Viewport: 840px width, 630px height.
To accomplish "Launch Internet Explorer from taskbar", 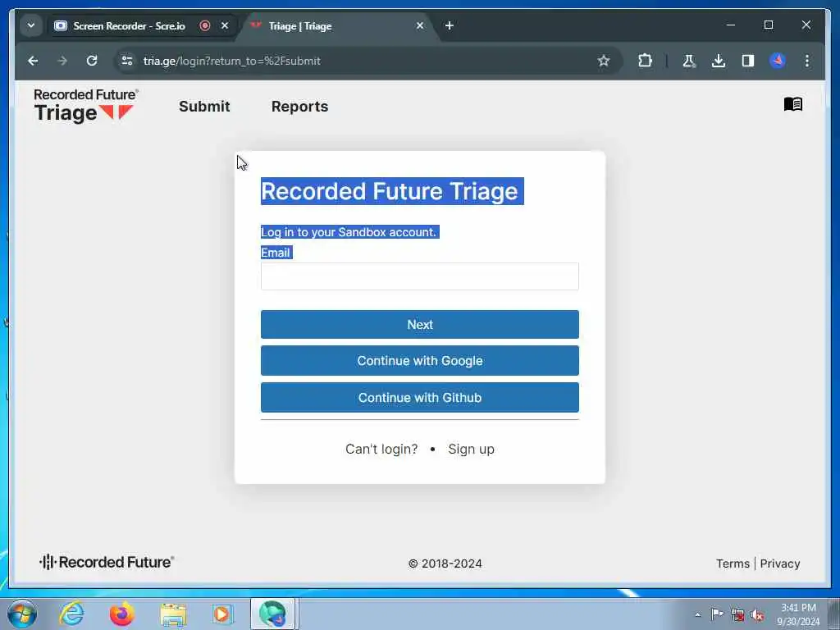I will tap(71, 614).
